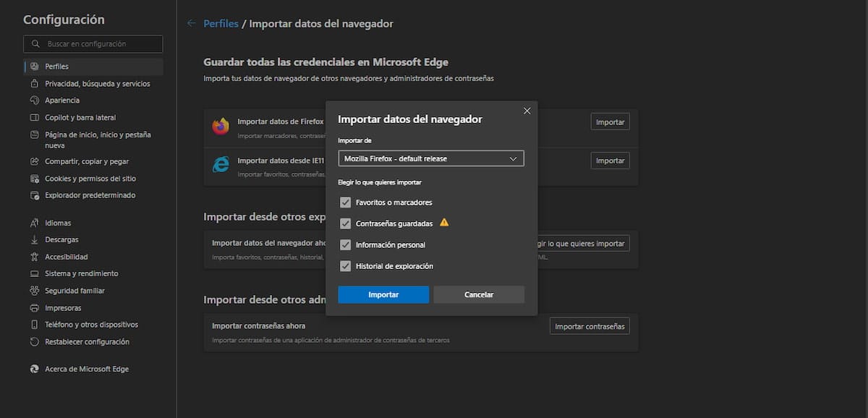Click Elegir lo que quieres importar button
Image resolution: width=868 pixels, height=418 pixels.
583,244
